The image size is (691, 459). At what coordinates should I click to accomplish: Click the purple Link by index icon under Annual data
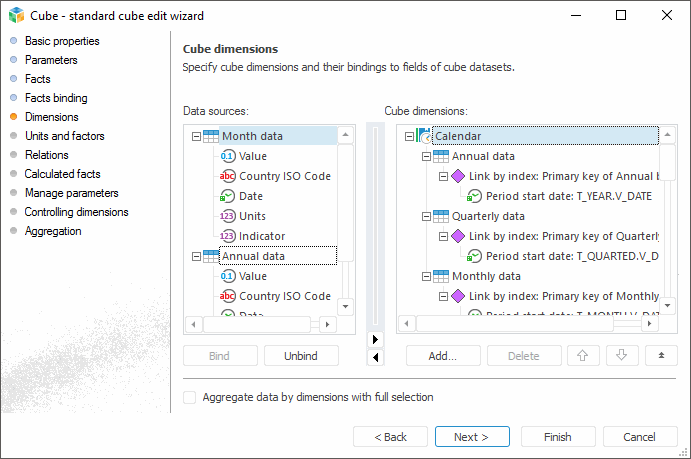click(x=458, y=176)
